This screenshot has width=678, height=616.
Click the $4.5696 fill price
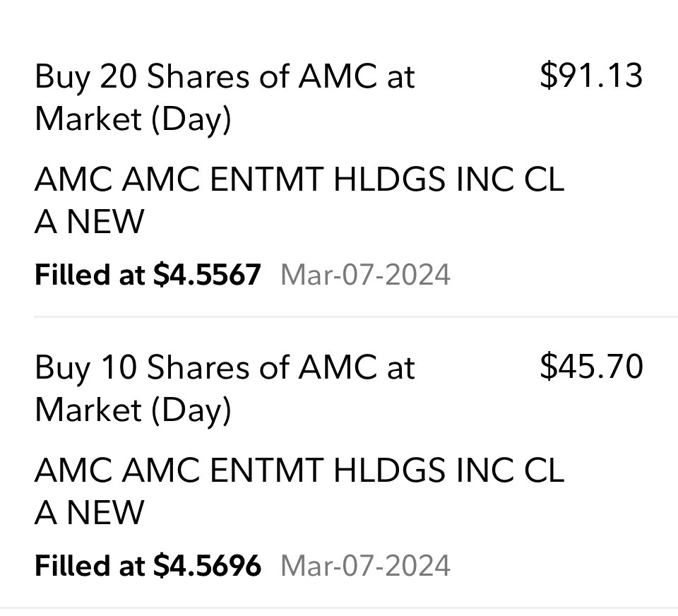coord(207,565)
